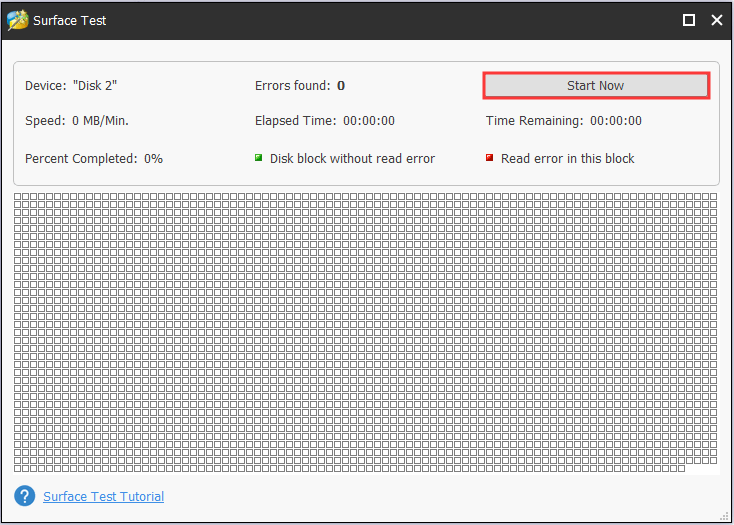Click the green no-read-error legend square
734x525 pixels.
coord(259,158)
